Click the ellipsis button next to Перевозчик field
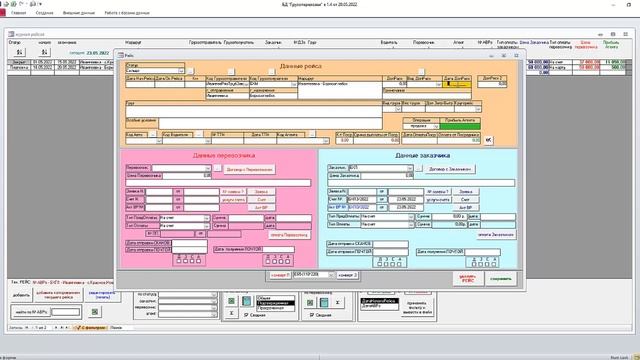The height and width of the screenshot is (360, 640). coord(218,168)
